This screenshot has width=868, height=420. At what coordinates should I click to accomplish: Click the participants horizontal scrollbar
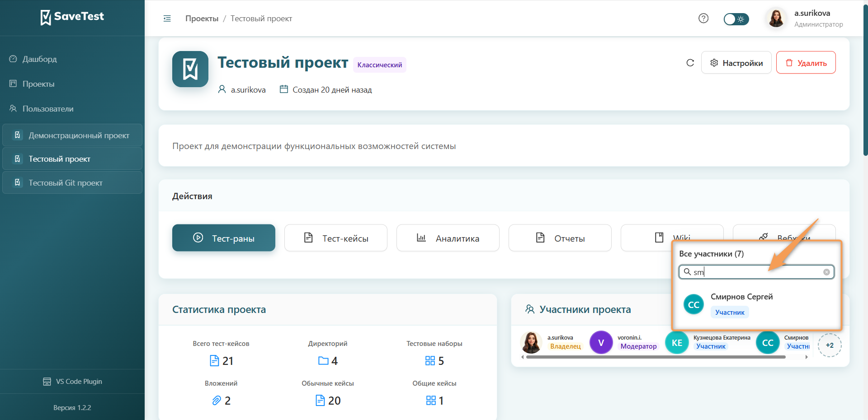[656, 357]
